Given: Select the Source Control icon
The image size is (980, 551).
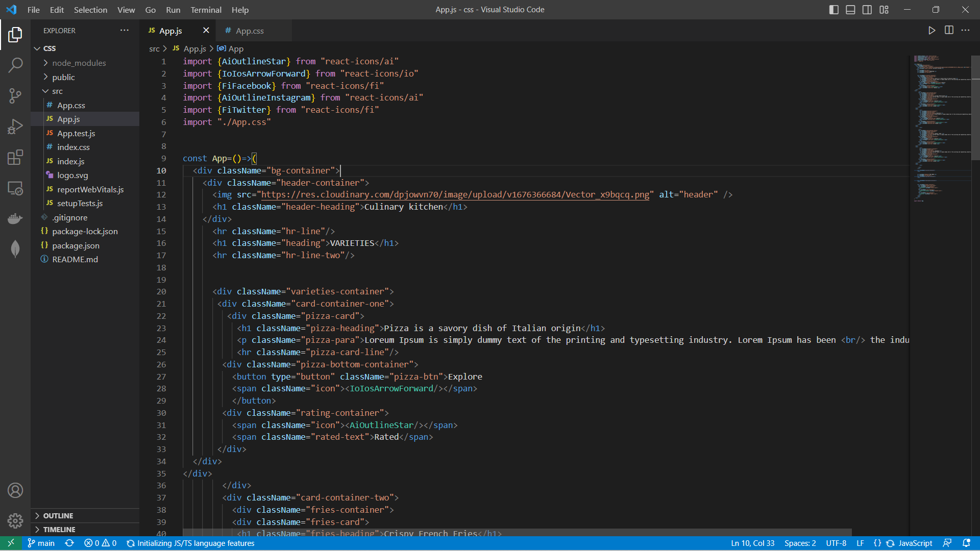Looking at the screenshot, I should coord(15,96).
